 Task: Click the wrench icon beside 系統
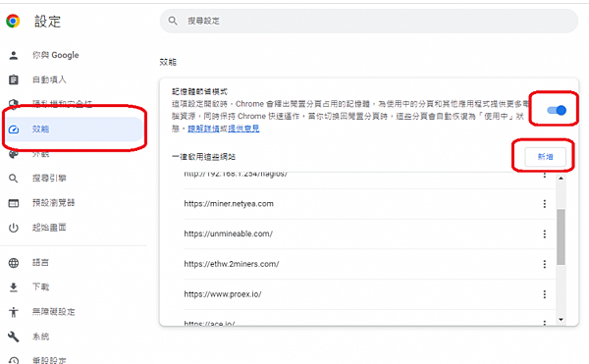coord(14,337)
